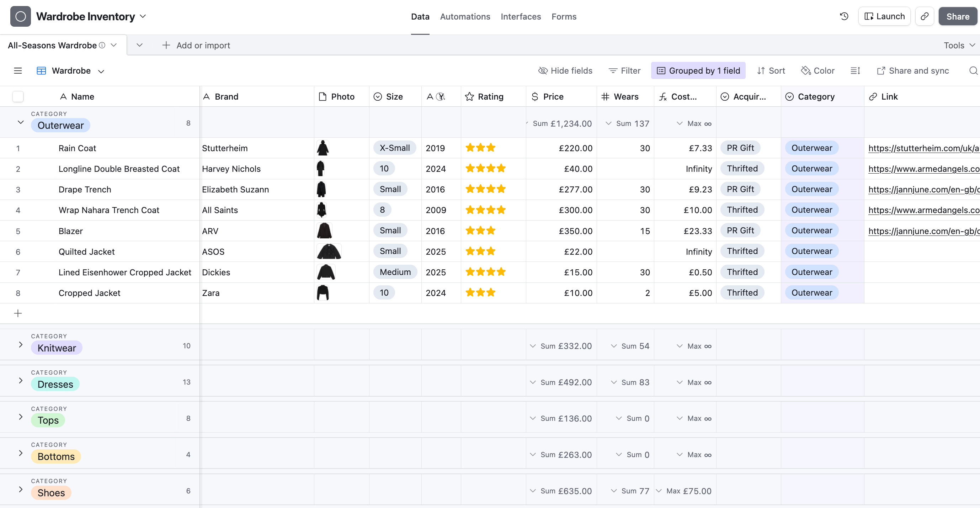Toggle the select-all rows checkbox
The height and width of the screenshot is (508, 980).
click(18, 97)
